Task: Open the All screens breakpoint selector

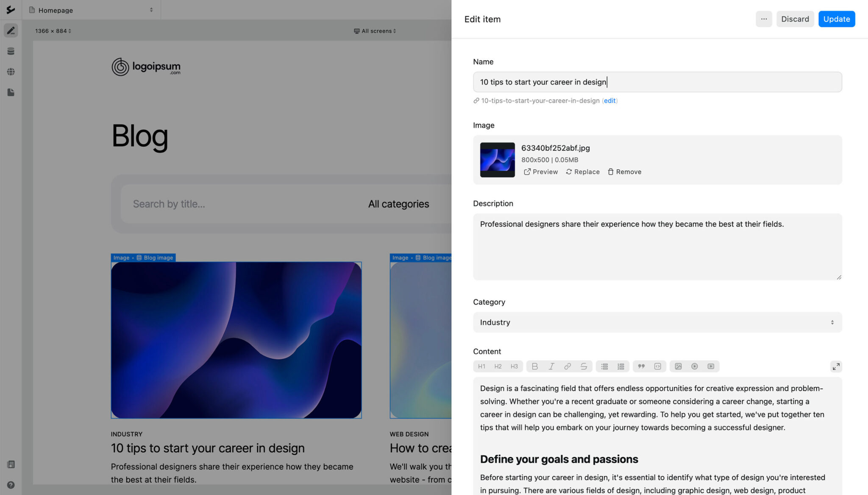Action: tap(375, 31)
